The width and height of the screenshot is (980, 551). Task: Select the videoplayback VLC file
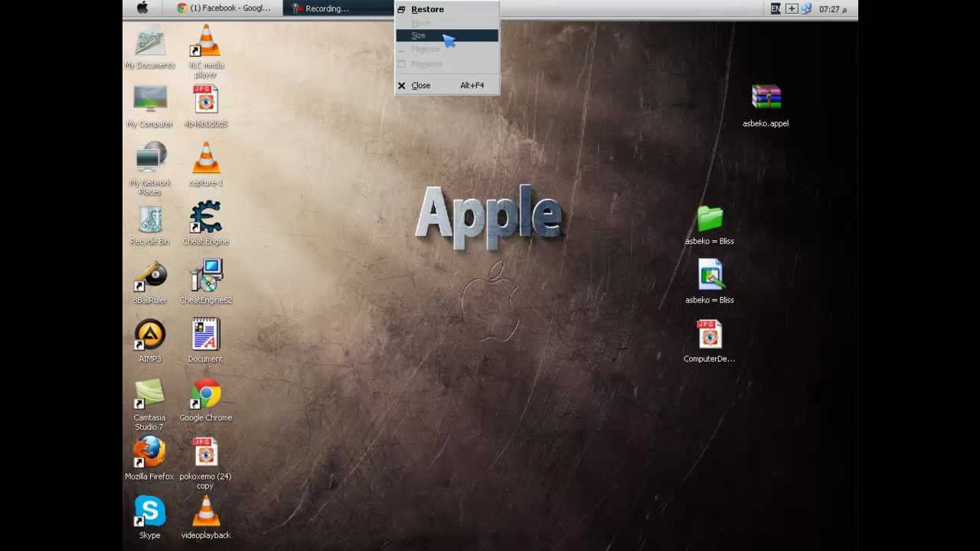[x=206, y=518]
